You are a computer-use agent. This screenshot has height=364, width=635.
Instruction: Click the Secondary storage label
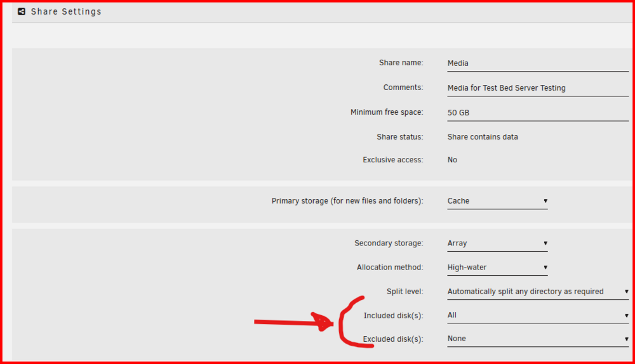click(x=389, y=243)
